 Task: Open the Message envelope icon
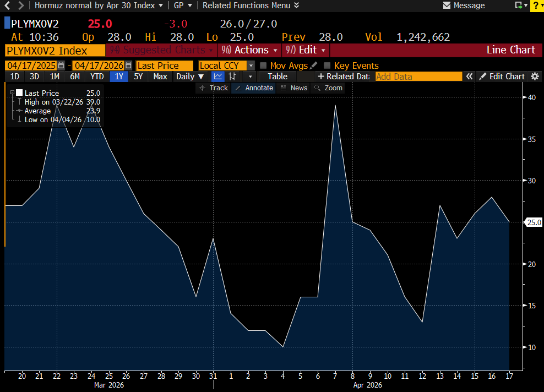click(x=447, y=5)
